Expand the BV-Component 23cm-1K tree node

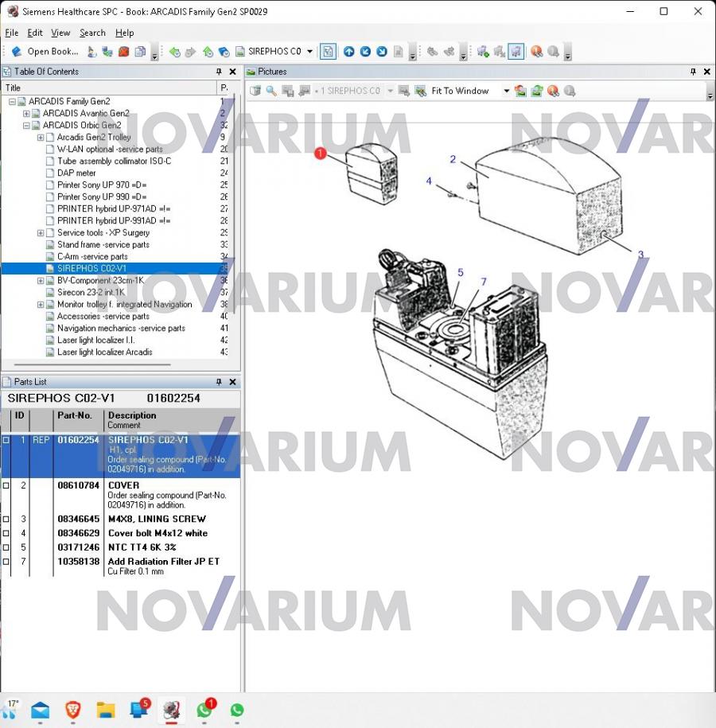41,281
